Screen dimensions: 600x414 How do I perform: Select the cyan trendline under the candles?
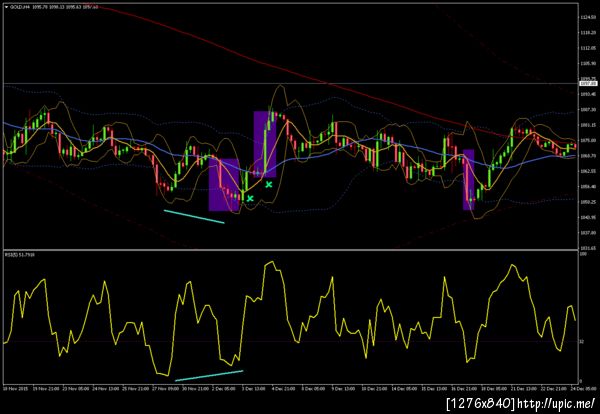click(194, 217)
